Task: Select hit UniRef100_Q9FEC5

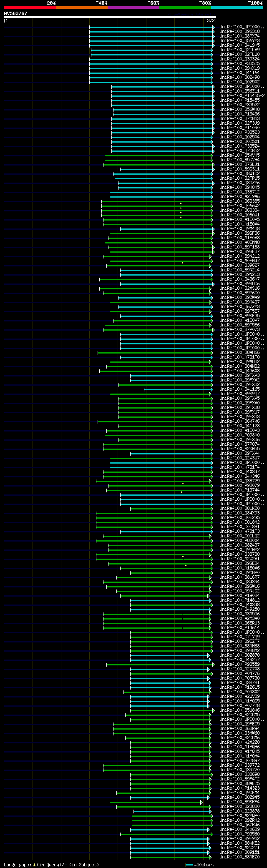Action: pyautogui.click(x=239, y=724)
